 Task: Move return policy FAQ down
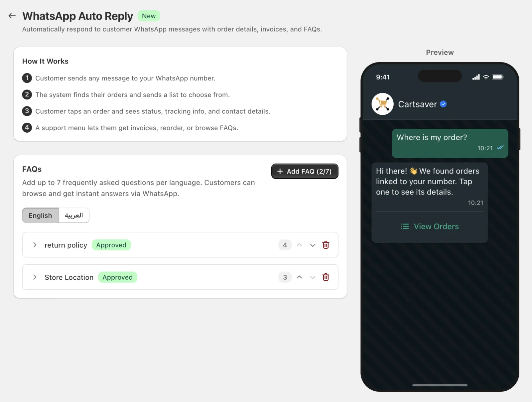tap(313, 245)
